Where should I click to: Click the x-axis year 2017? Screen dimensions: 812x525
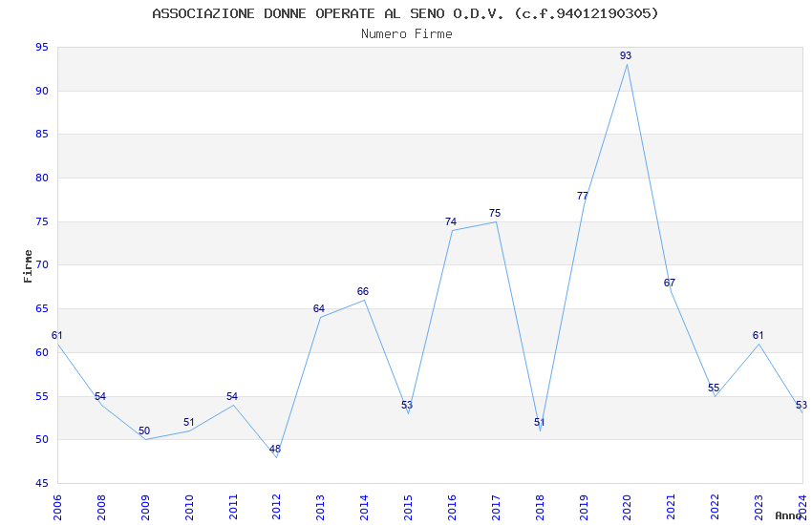coord(496,507)
